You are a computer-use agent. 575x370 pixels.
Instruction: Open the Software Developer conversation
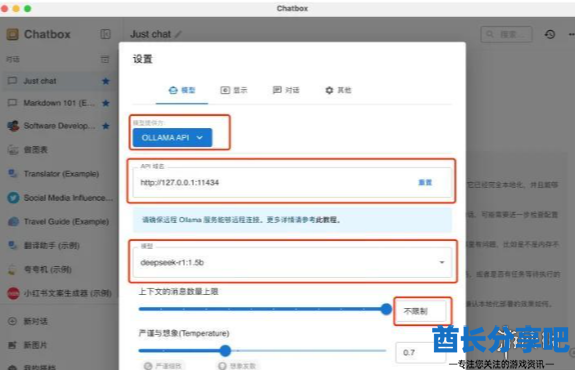coord(59,126)
